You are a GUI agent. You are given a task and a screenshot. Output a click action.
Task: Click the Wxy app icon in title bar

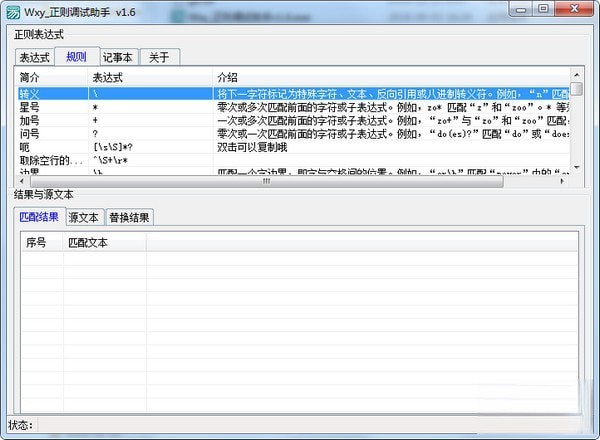(x=13, y=12)
